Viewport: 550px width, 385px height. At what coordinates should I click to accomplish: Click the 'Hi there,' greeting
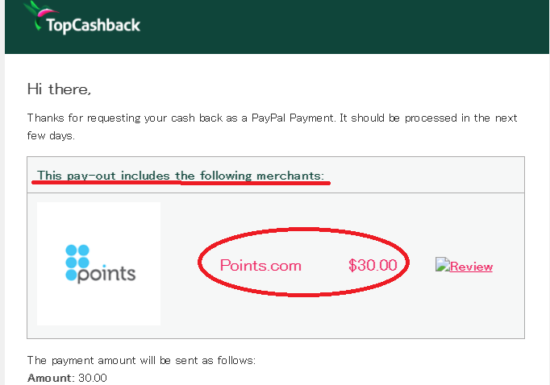[59, 89]
